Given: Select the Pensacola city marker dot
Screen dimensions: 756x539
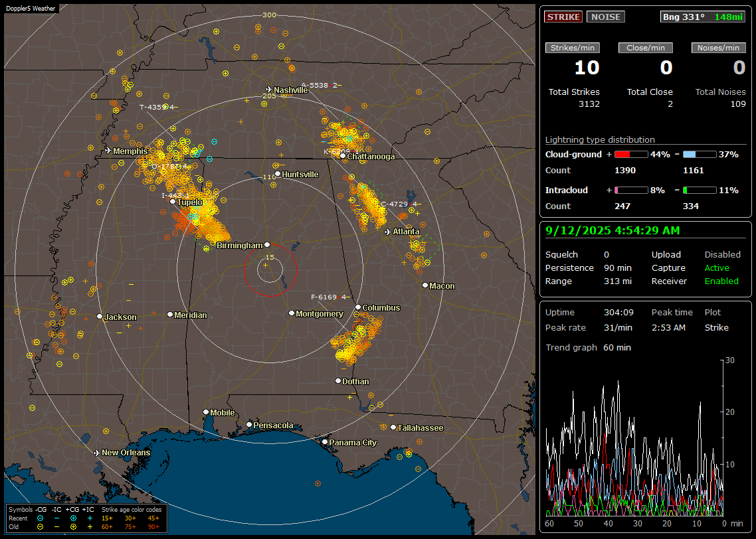Looking at the screenshot, I should (x=249, y=424).
